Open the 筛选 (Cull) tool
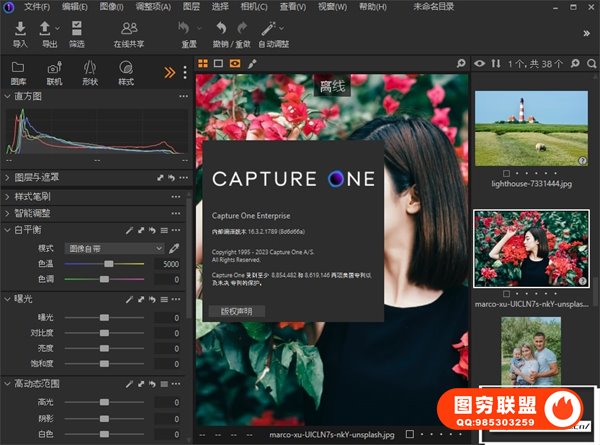 coord(77,28)
